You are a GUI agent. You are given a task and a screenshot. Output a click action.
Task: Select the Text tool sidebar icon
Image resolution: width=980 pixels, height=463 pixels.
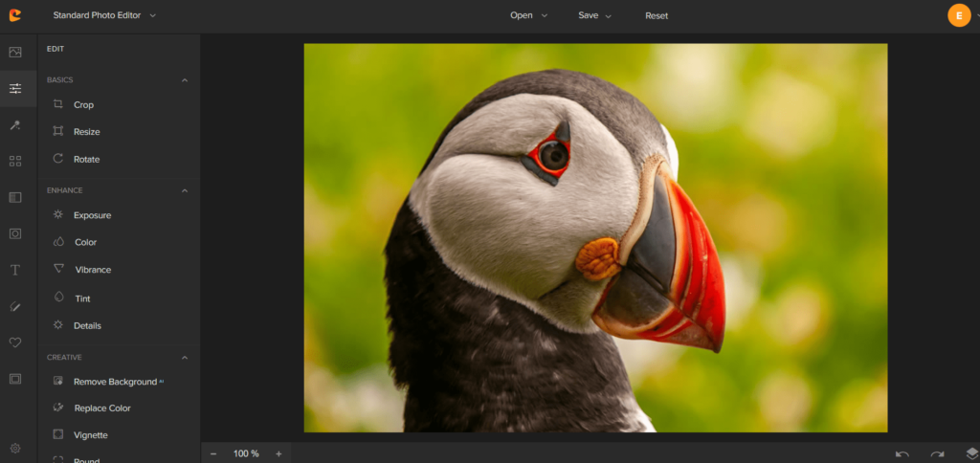pyautogui.click(x=15, y=270)
